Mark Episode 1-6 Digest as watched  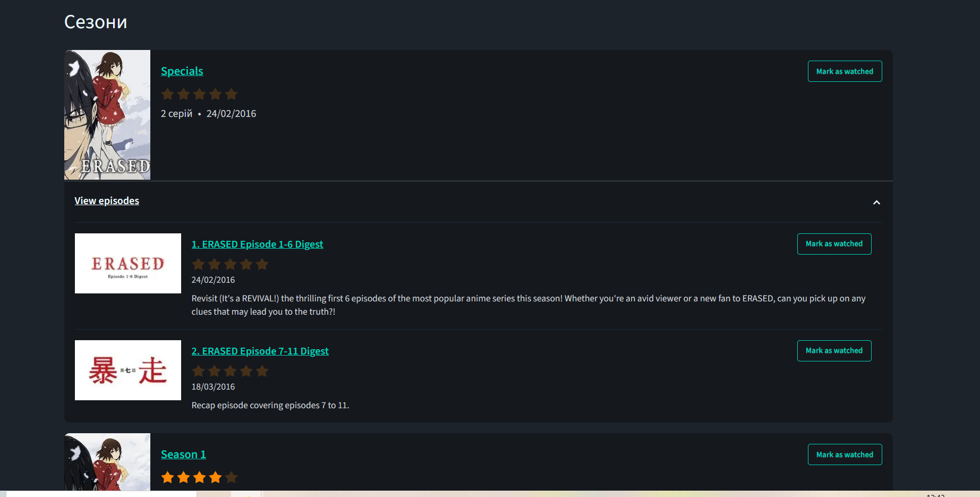pyautogui.click(x=834, y=244)
